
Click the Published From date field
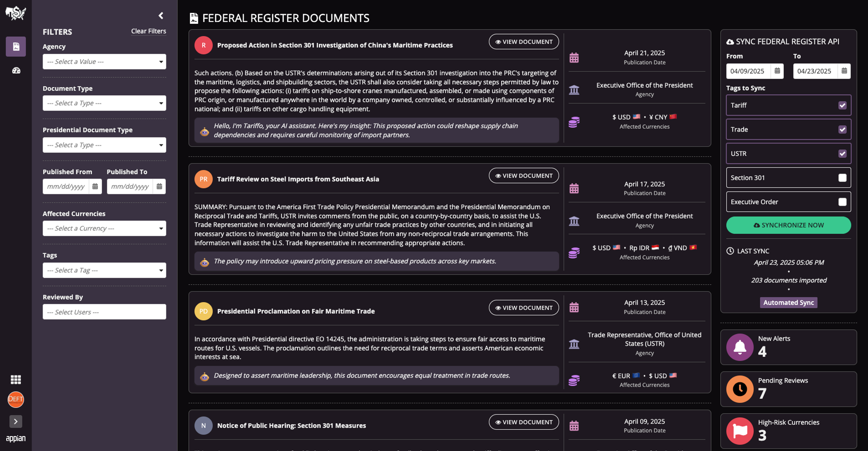click(x=66, y=186)
